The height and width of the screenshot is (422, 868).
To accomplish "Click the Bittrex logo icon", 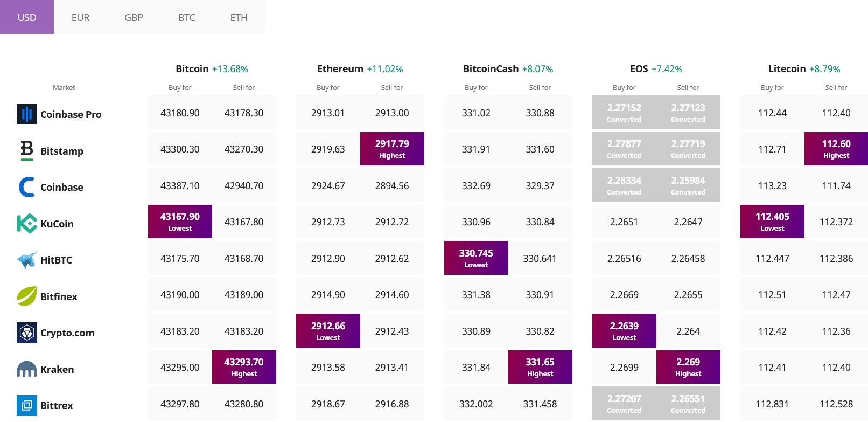I will (27, 405).
